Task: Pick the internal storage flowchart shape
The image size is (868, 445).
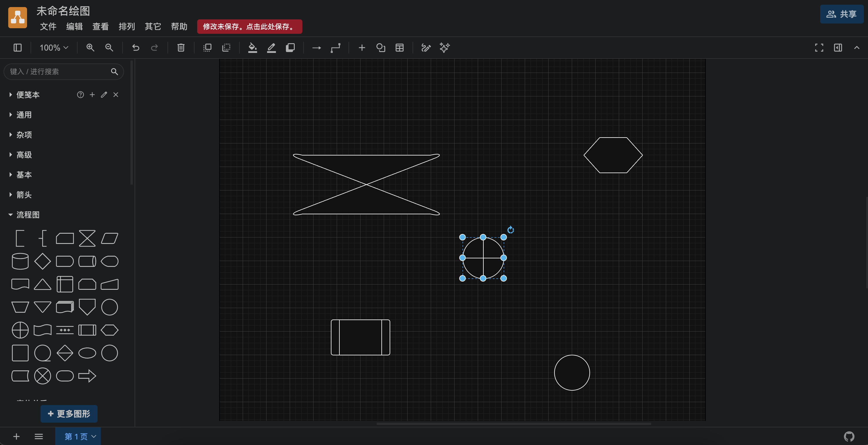Action: point(65,284)
